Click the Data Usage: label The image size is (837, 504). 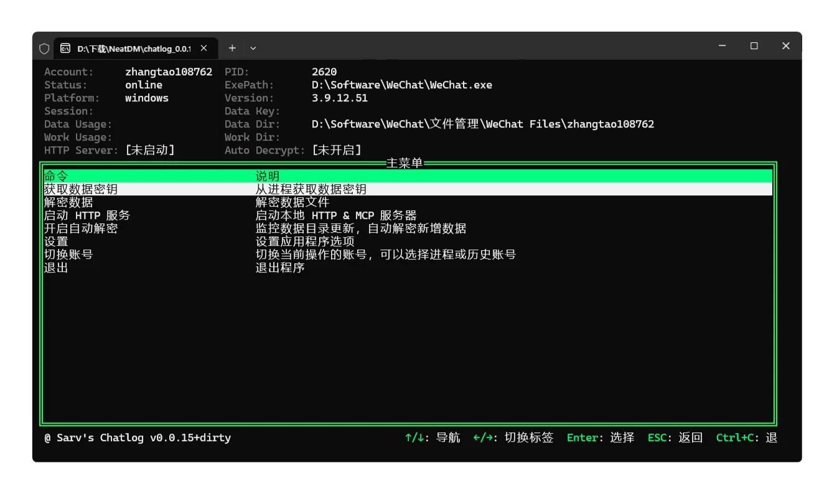point(78,124)
